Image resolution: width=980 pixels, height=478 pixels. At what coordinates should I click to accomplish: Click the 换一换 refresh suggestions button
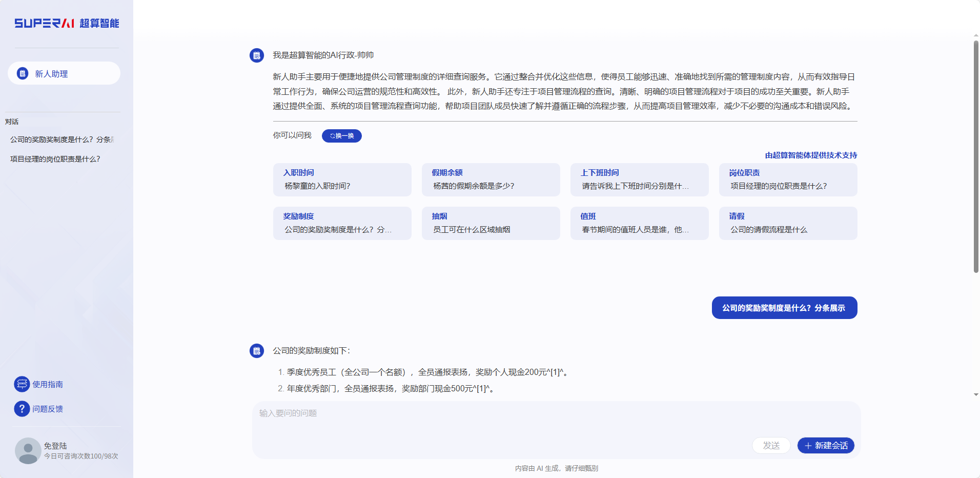(342, 136)
